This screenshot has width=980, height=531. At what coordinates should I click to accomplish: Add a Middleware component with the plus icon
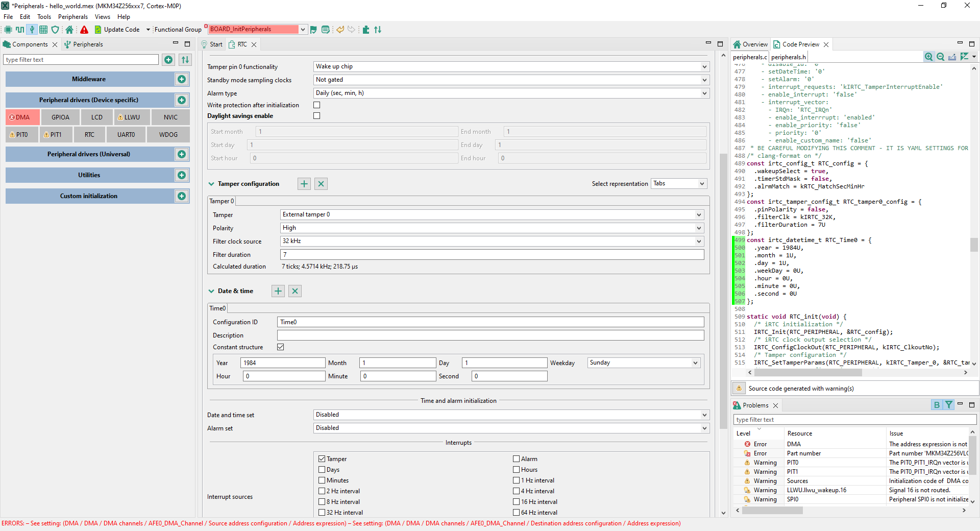point(182,79)
